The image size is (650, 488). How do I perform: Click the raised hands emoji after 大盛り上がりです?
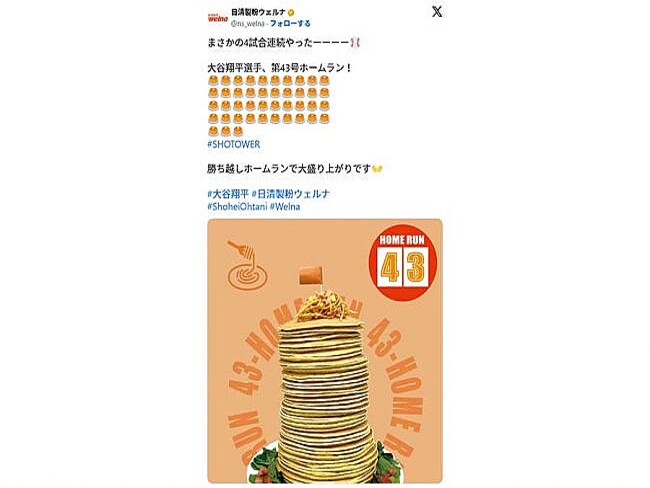377,169
